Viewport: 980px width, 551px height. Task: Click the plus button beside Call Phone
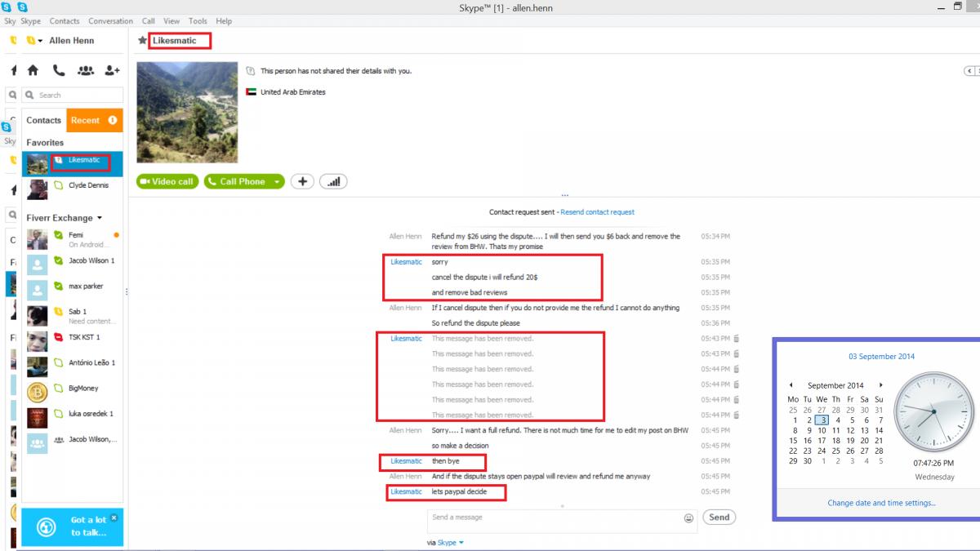click(x=302, y=181)
